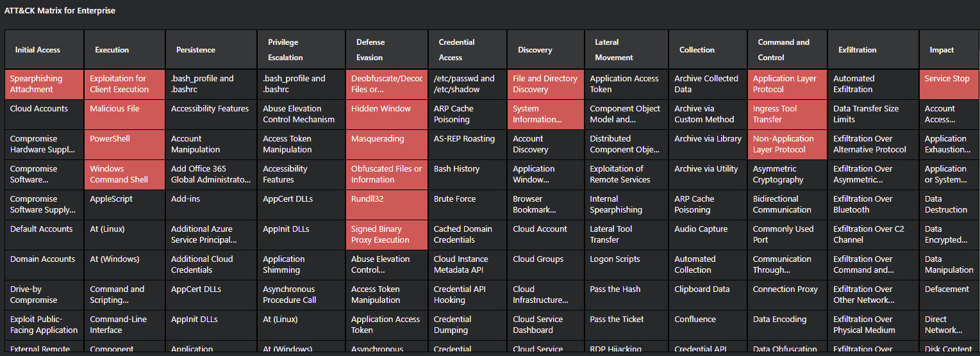Image resolution: width=980 pixels, height=356 pixels.
Task: Click highlighted File and Directory Discovery
Action: (546, 85)
